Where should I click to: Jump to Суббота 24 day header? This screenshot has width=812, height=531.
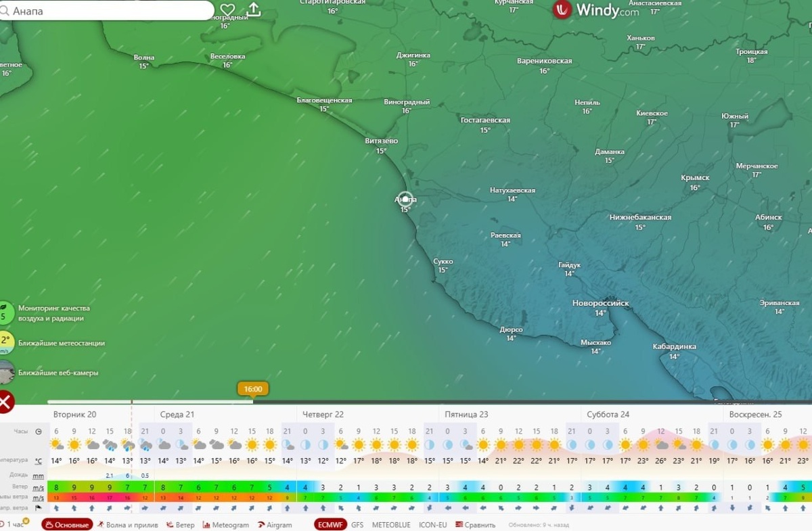coord(608,414)
